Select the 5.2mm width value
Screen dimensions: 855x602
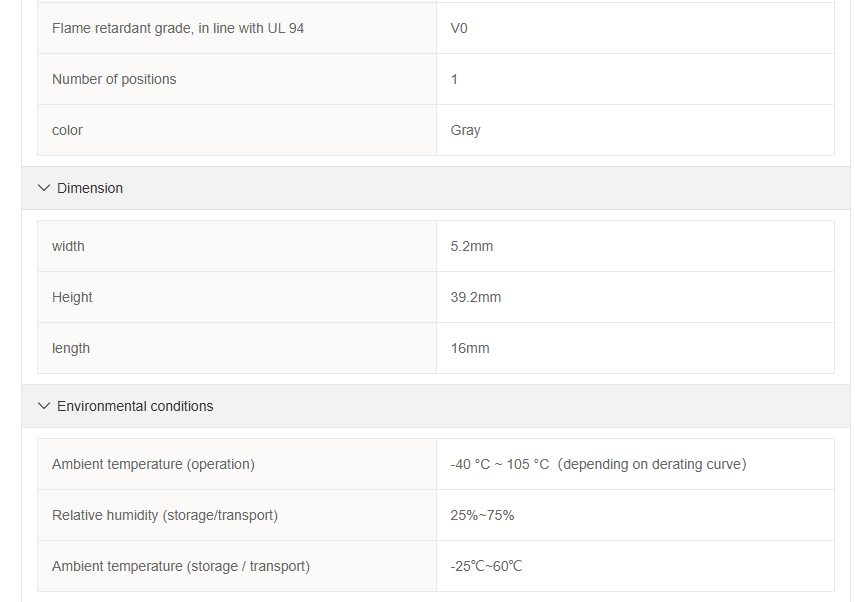click(471, 246)
